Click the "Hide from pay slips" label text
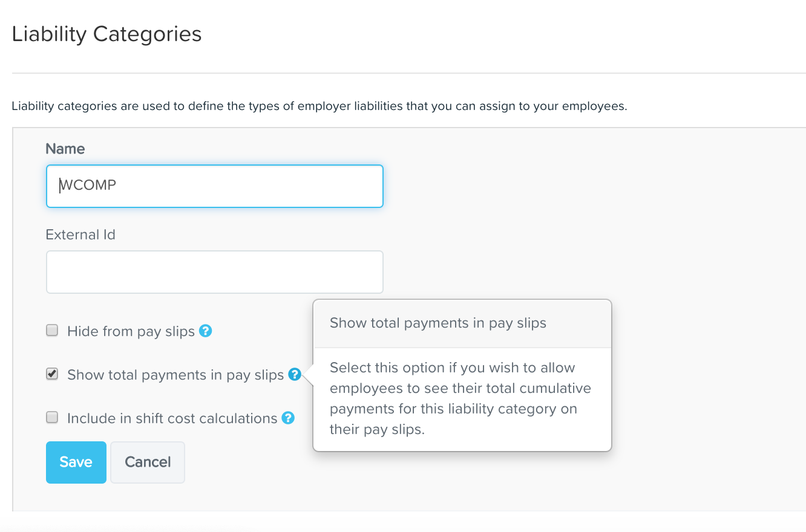 tap(131, 331)
